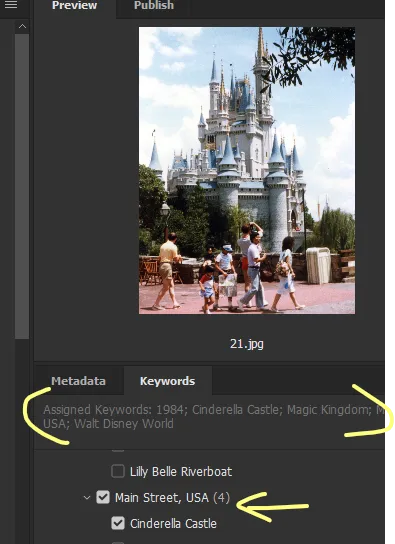
Task: Click the castle preview image
Action: click(247, 170)
